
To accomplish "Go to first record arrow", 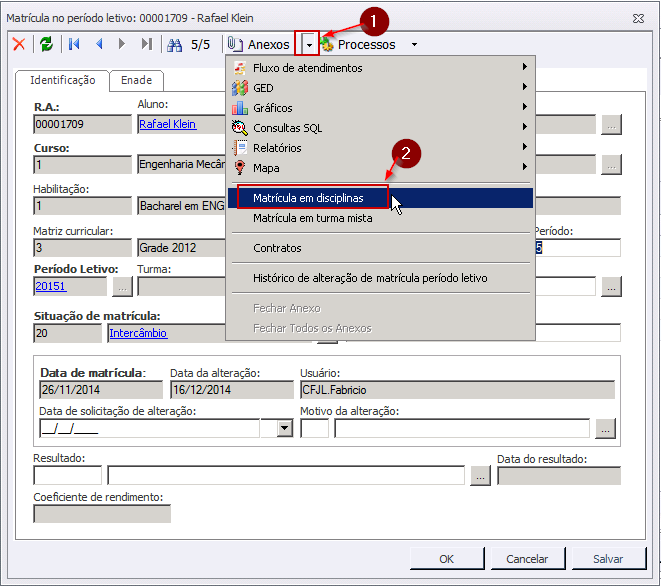I will (x=75, y=44).
